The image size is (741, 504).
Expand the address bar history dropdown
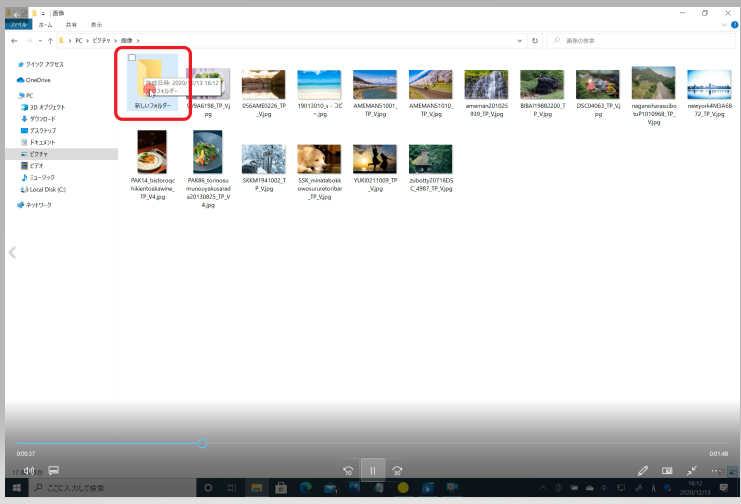tap(519, 41)
